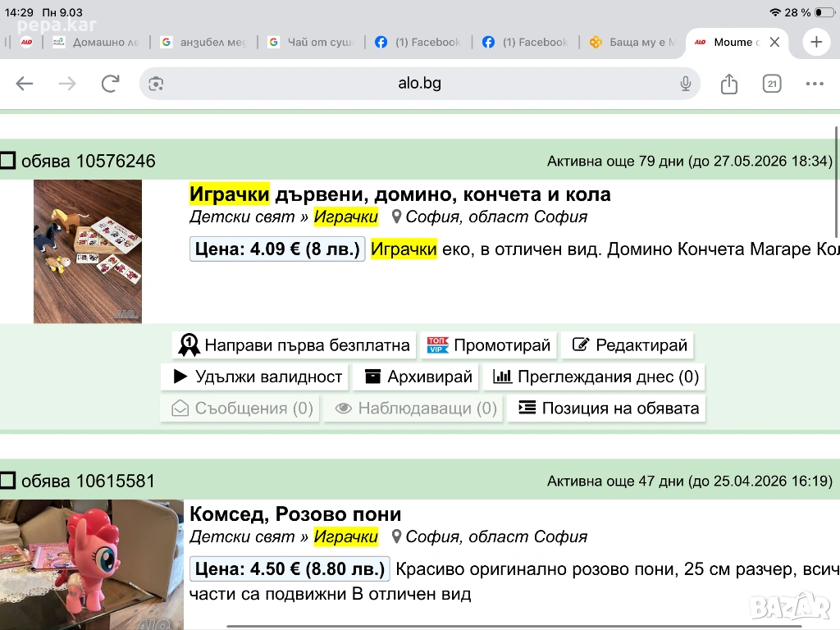Tap the lens search icon in address bar
The height and width of the screenshot is (630, 840).
pyautogui.click(x=157, y=84)
